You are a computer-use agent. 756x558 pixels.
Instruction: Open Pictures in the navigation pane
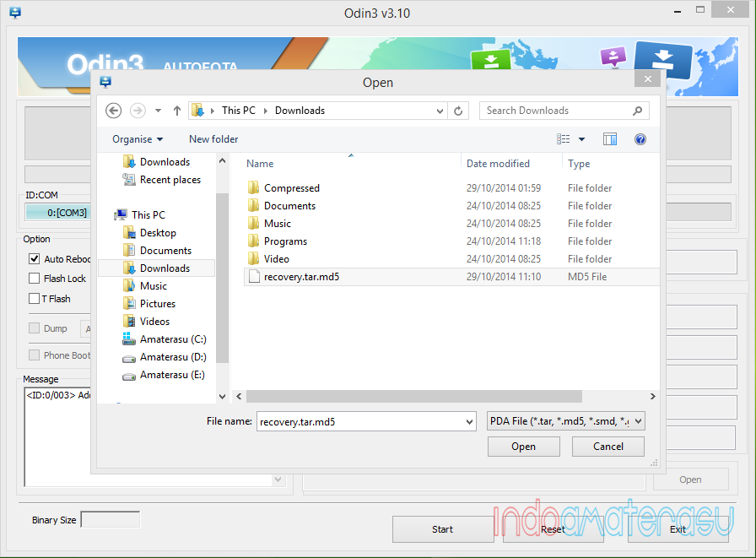(x=149, y=304)
